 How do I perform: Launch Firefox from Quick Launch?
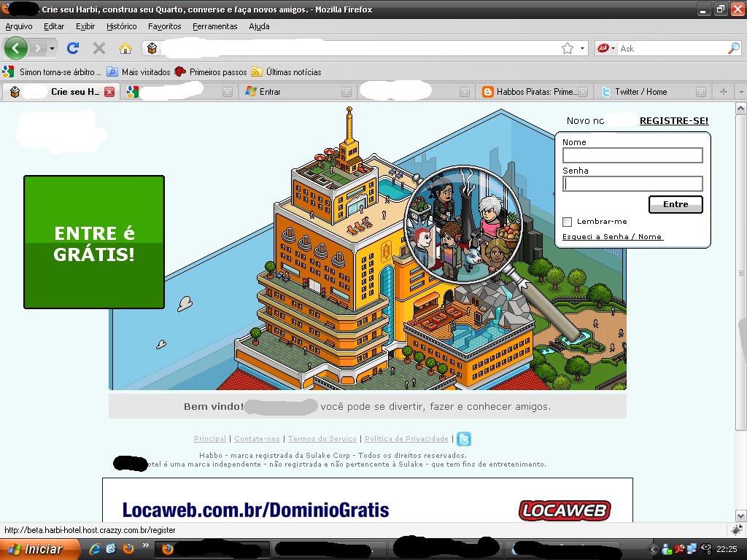[x=128, y=549]
